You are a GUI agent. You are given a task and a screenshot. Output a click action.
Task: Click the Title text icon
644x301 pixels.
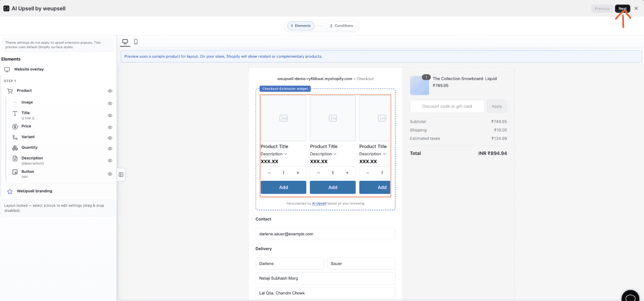(x=15, y=113)
